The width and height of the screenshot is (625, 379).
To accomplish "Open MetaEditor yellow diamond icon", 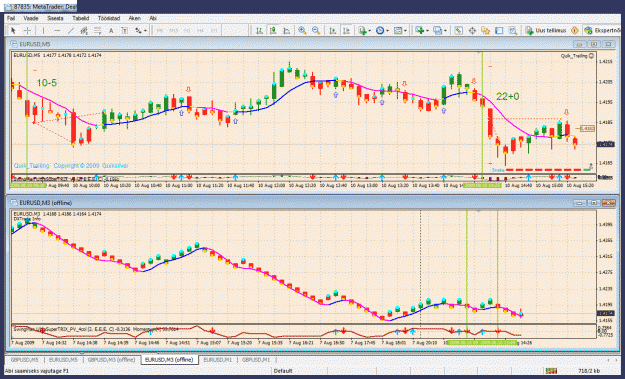I will click(x=574, y=30).
